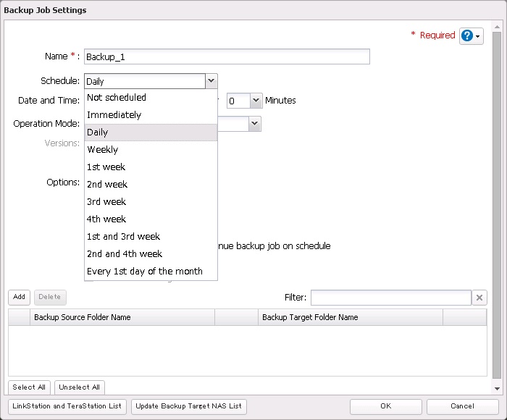507x420 pixels.
Task: Open the Minutes dropdown arrow
Action: click(256, 101)
